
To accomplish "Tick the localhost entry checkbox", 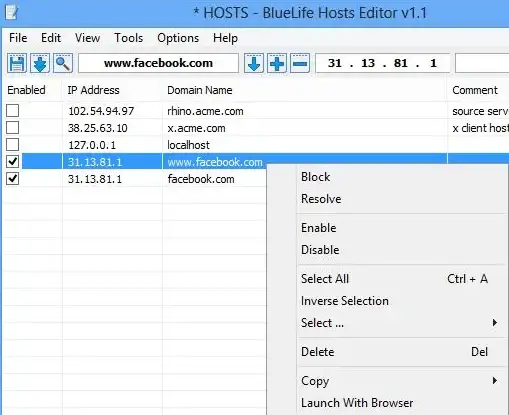I will 13,145.
